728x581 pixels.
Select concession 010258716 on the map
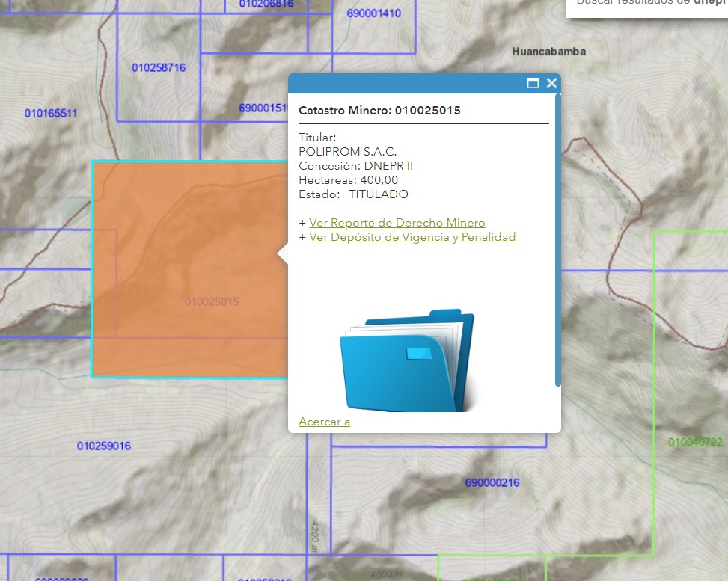point(159,67)
